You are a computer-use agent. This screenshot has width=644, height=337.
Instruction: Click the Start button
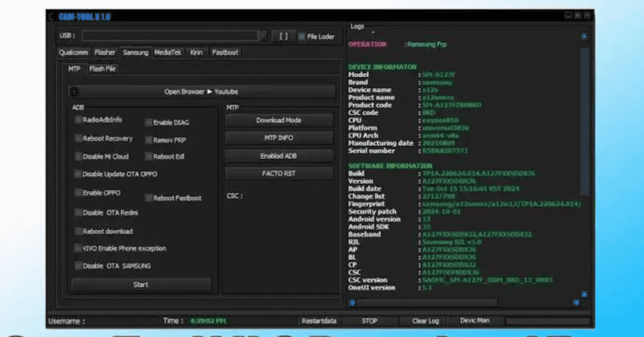(x=141, y=284)
